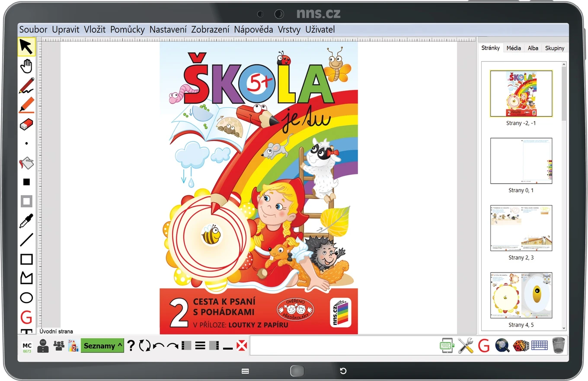The image size is (588, 381).
Task: Select the arrow pointer tool
Action: 26,47
